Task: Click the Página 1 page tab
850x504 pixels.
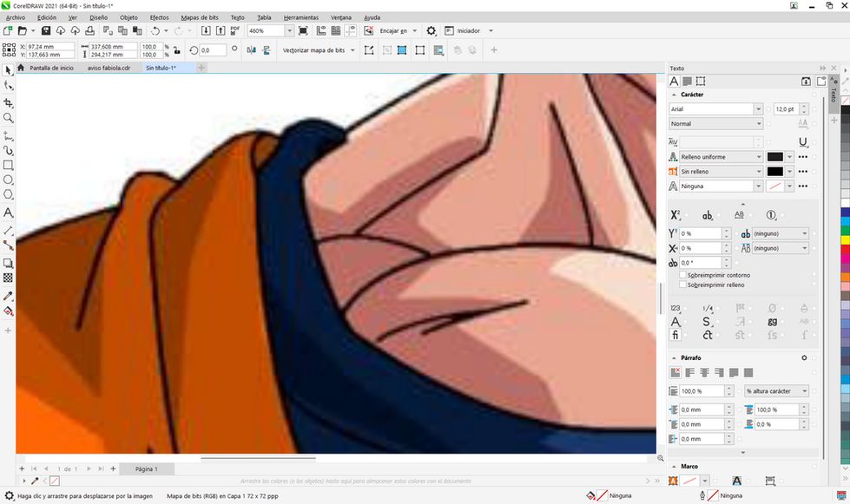Action: pos(147,468)
